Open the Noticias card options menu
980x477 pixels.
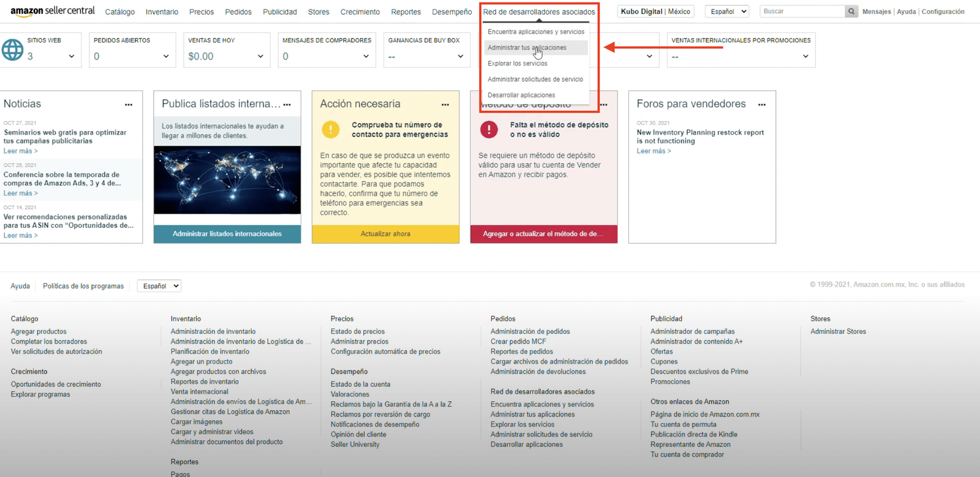129,105
